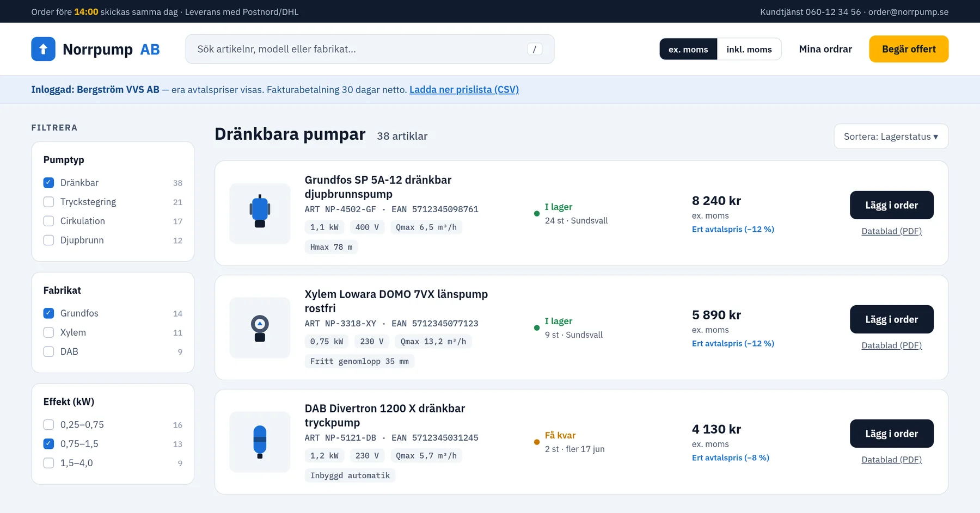Uncheck the Dränkbar pump type filter

48,183
